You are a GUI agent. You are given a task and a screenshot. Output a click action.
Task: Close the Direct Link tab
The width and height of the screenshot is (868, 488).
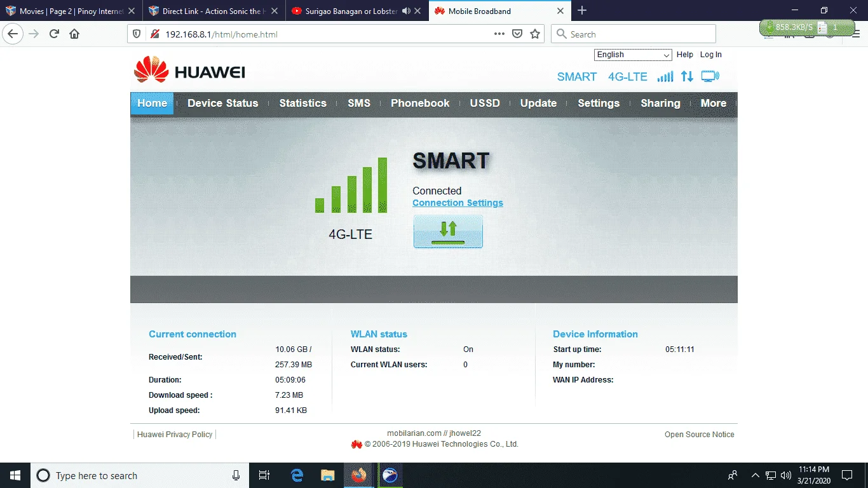pyautogui.click(x=275, y=11)
